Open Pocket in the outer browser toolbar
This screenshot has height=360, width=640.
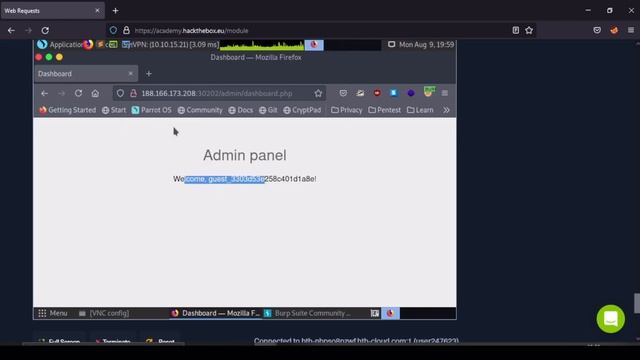tap(597, 30)
